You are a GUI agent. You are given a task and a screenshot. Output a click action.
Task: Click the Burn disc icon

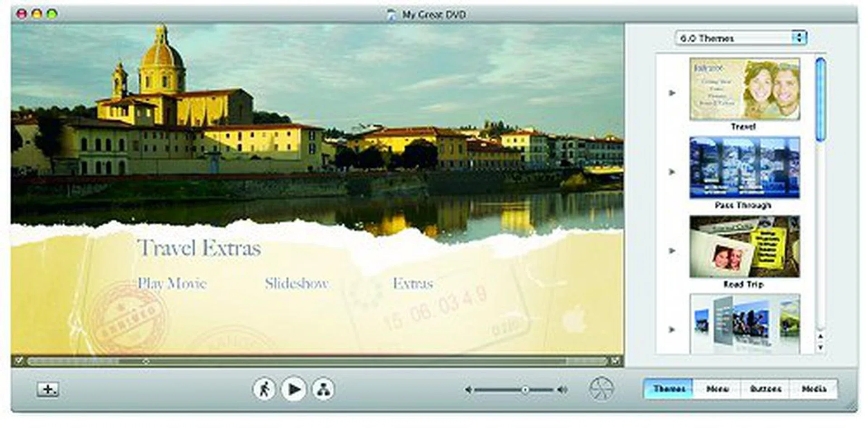click(602, 389)
